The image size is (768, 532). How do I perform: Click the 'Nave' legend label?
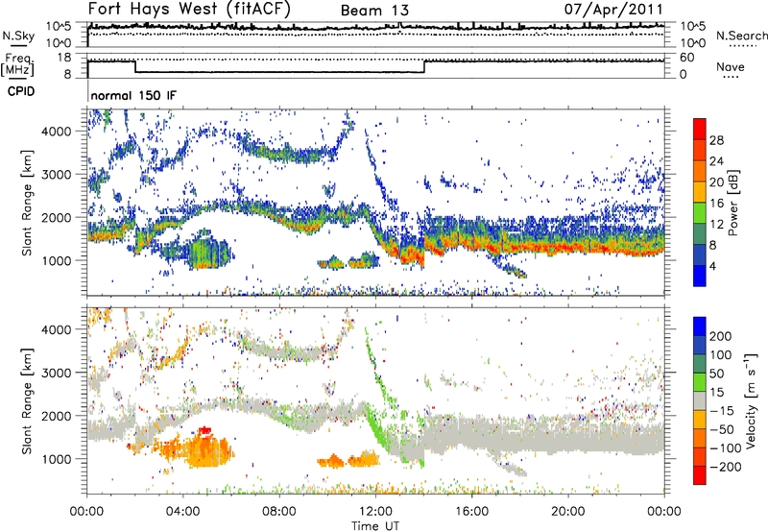731,67
